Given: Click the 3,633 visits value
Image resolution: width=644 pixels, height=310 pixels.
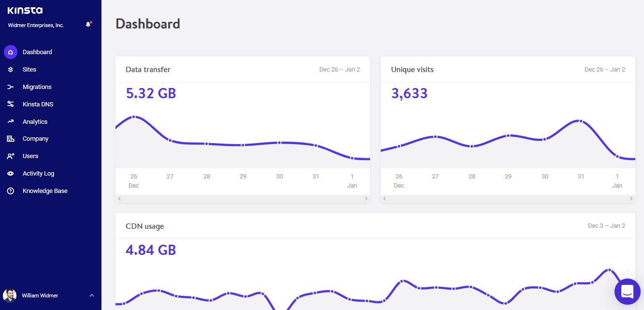Looking at the screenshot, I should pos(409,93).
